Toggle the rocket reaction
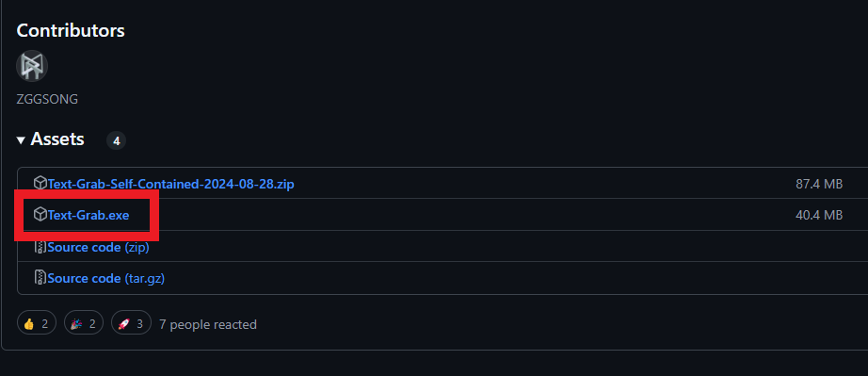868x376 pixels. click(131, 323)
